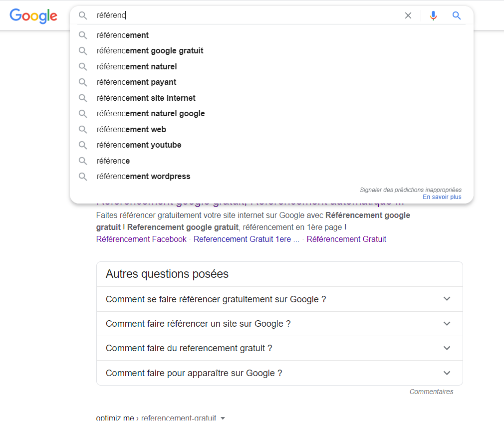Click the magnifier icon beside 'référencement' suggestion
Screen dimensions: 504x422
click(83, 35)
